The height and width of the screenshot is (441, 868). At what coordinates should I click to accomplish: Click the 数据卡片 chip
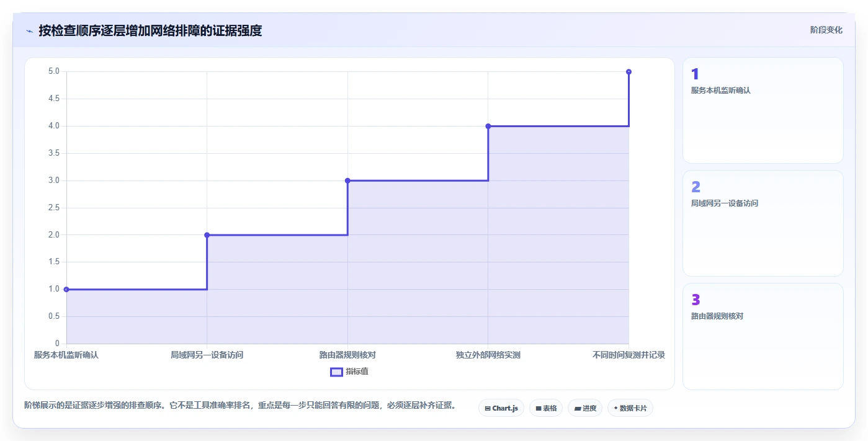click(x=630, y=408)
